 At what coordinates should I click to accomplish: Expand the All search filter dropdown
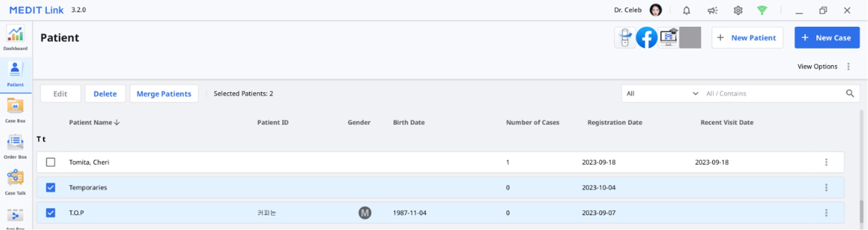pyautogui.click(x=662, y=94)
